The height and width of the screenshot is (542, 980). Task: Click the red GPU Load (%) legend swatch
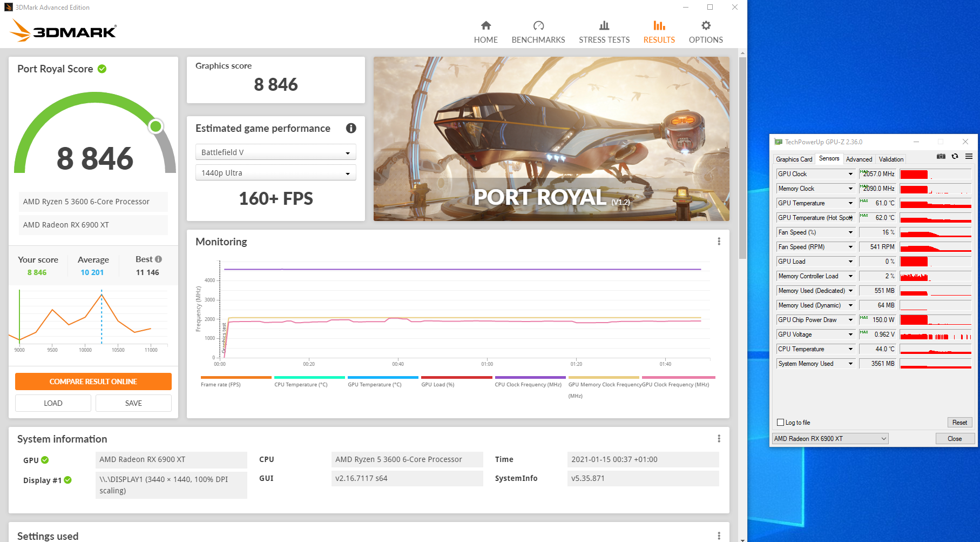(x=457, y=377)
